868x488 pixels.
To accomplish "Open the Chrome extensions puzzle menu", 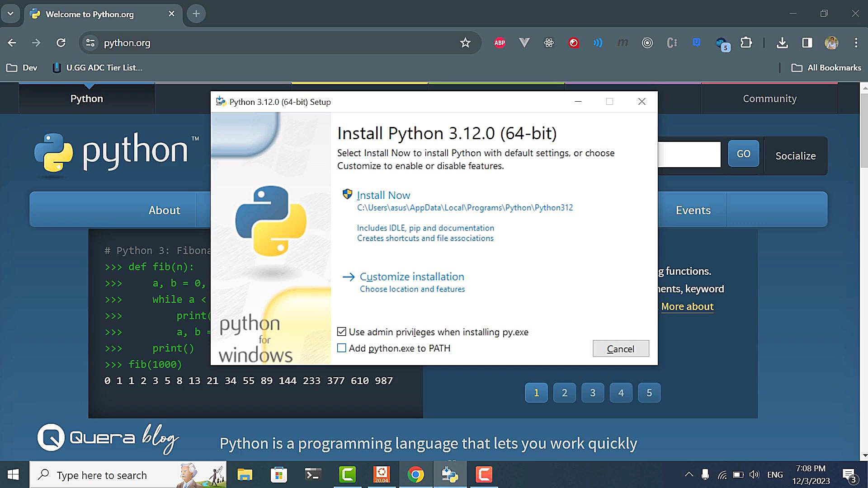I will coord(746,43).
